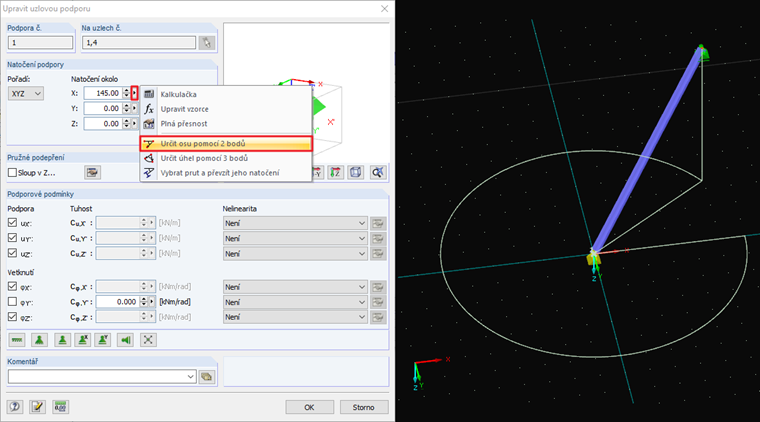This screenshot has height=422, width=760.
Task: Open nonlinearity settings icon for φY row
Action: (378, 302)
